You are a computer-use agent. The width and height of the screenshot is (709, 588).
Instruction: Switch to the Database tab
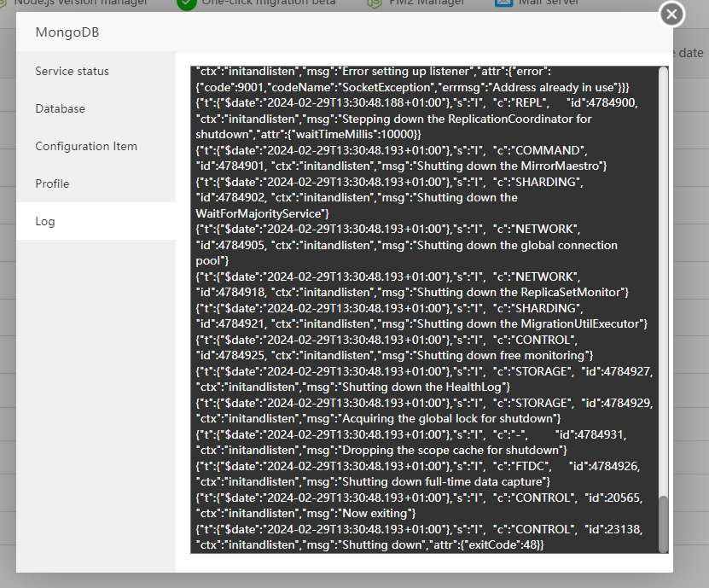coord(96,108)
